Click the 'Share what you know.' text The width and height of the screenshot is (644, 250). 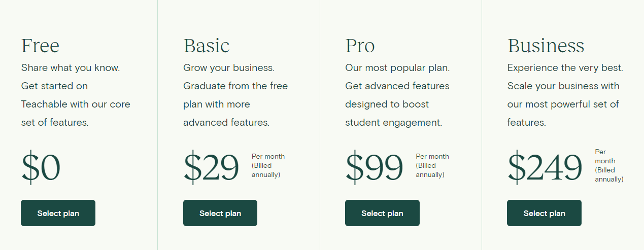coord(71,68)
